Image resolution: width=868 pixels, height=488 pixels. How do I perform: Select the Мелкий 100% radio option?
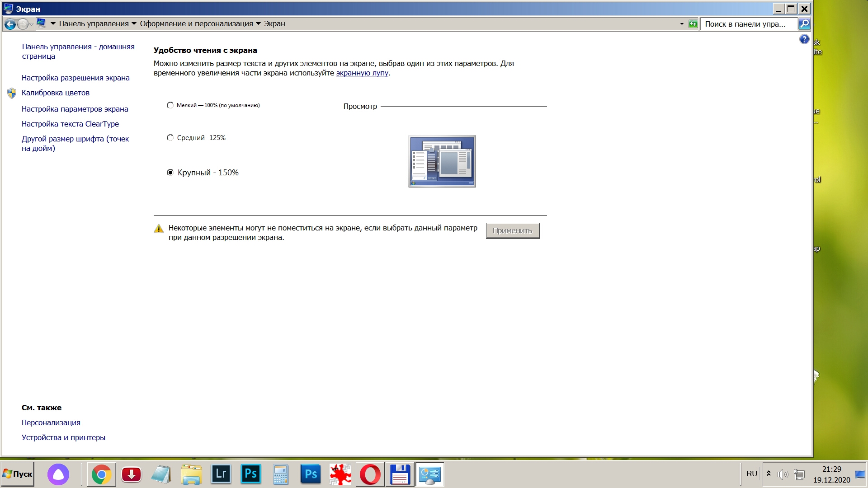[x=170, y=105]
